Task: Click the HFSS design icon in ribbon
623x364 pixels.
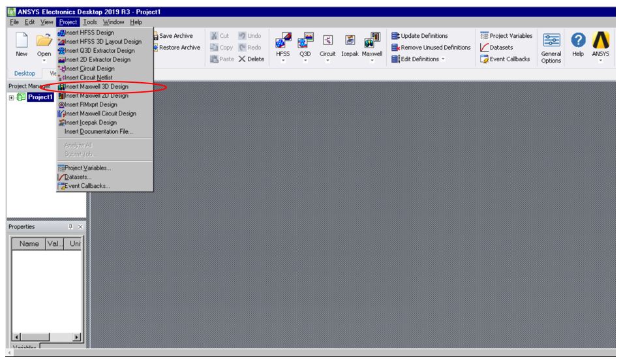Action: (283, 40)
